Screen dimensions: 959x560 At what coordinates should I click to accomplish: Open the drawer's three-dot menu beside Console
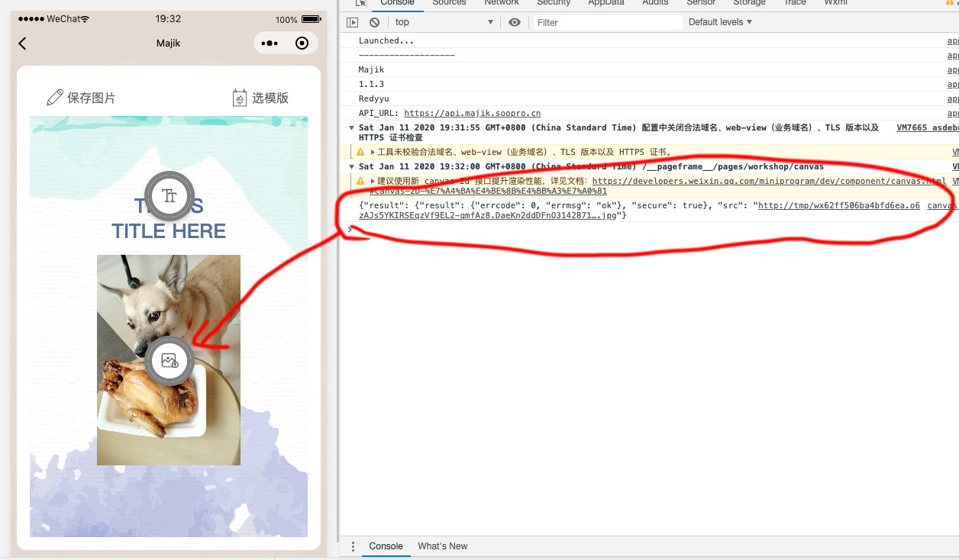point(353,546)
